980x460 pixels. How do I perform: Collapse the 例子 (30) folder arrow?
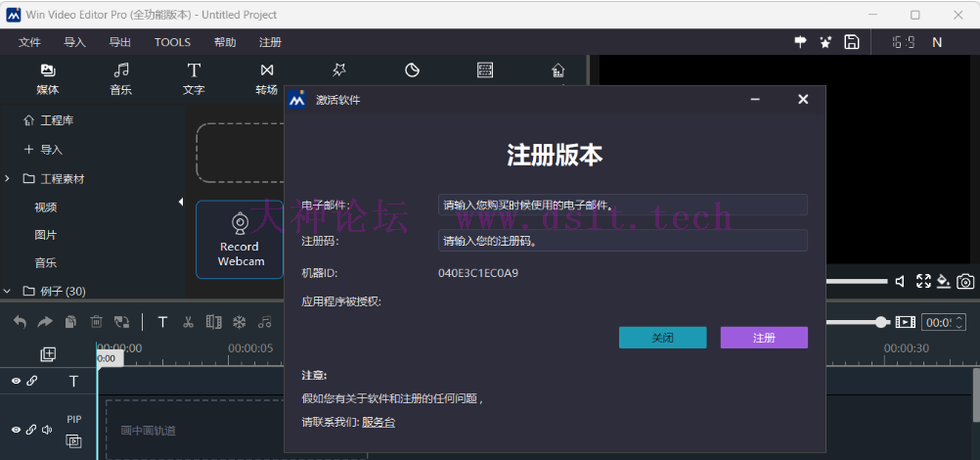click(8, 291)
